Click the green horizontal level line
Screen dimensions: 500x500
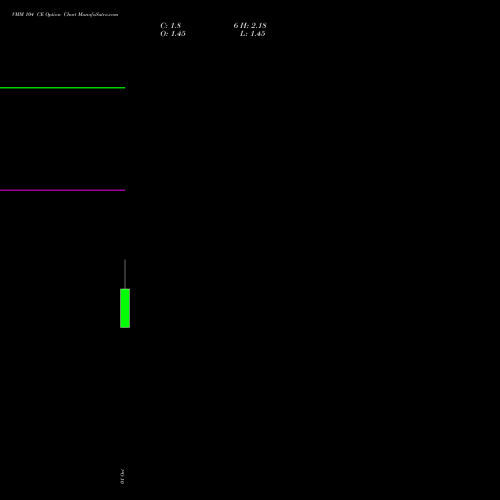63,88
